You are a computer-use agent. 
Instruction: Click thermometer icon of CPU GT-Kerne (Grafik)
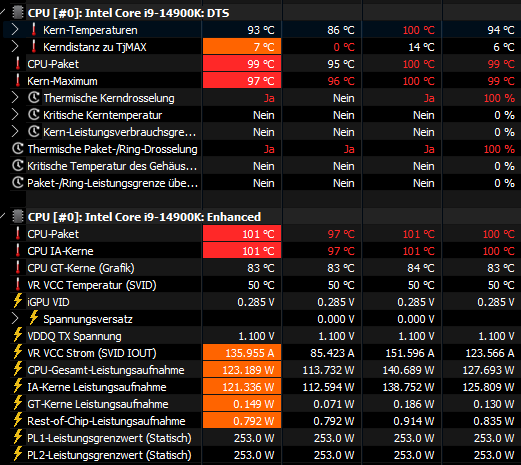[18, 267]
